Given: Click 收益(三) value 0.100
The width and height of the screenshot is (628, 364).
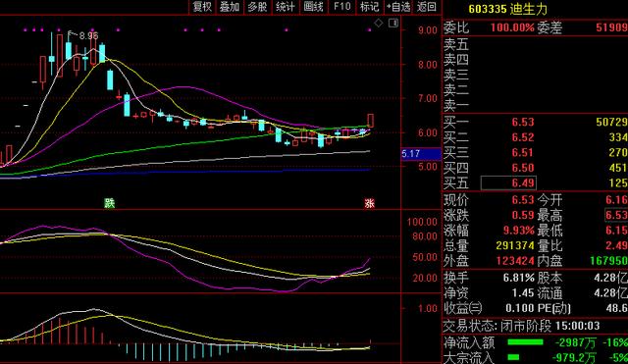Looking at the screenshot, I should pos(520,308).
